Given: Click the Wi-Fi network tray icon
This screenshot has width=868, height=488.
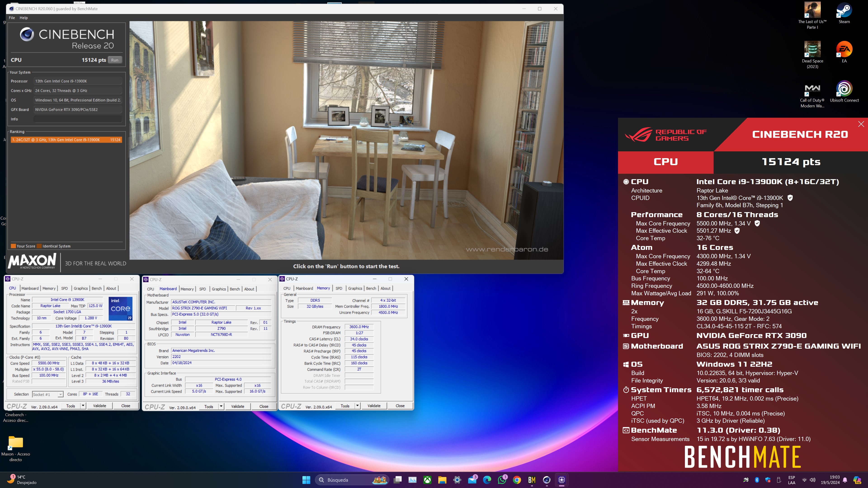Looking at the screenshot, I should [x=804, y=480].
